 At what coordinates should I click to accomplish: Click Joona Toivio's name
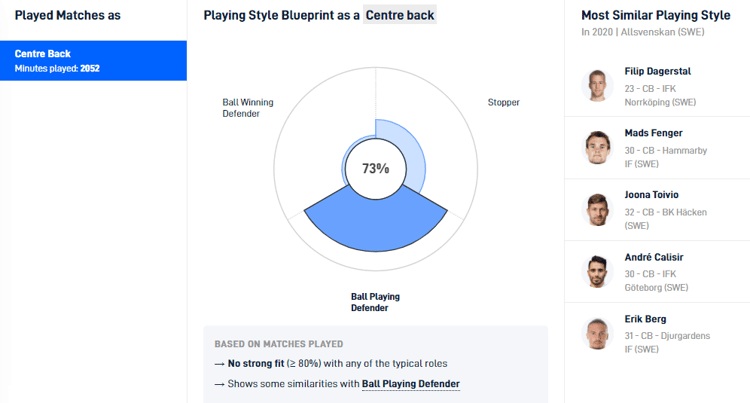tap(651, 195)
